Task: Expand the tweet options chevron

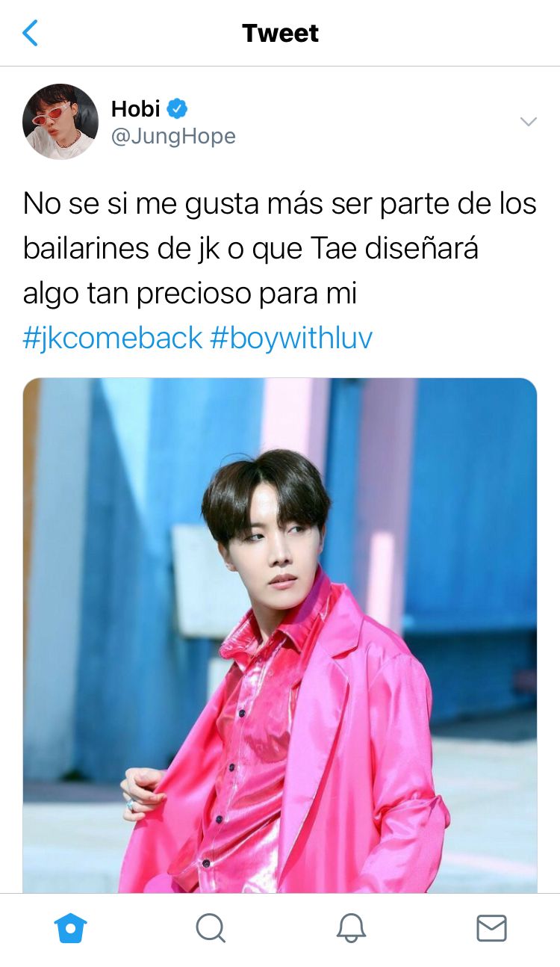Action: pos(528,122)
